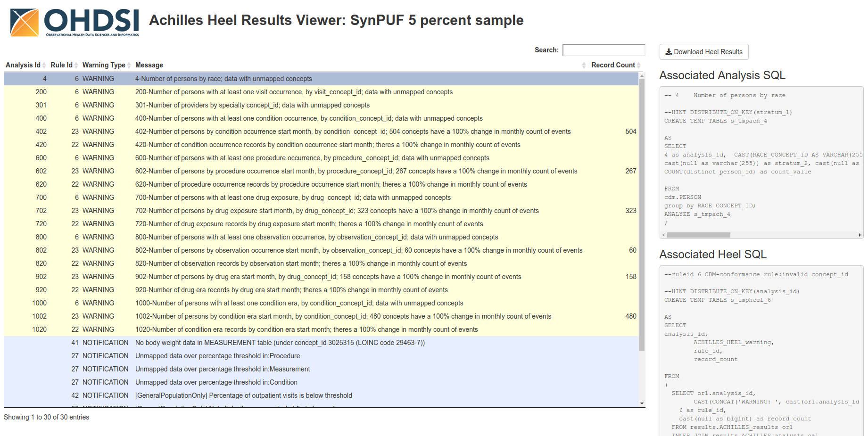Focus the Search input field
868x436 pixels.
pyautogui.click(x=603, y=50)
